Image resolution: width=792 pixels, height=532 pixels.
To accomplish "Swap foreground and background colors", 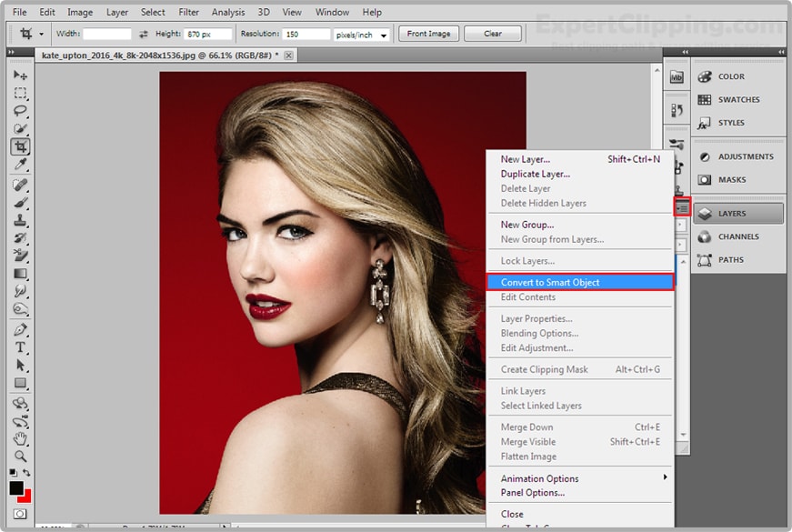I will [x=28, y=472].
